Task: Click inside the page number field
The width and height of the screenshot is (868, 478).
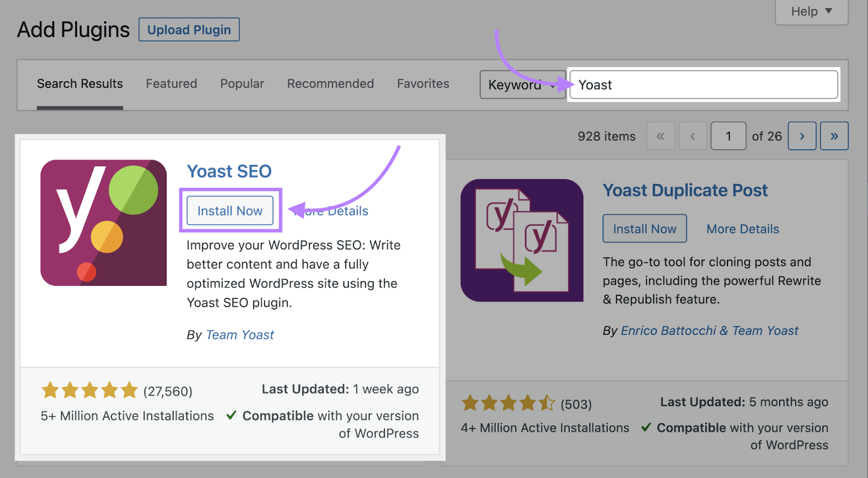Action: coord(728,136)
